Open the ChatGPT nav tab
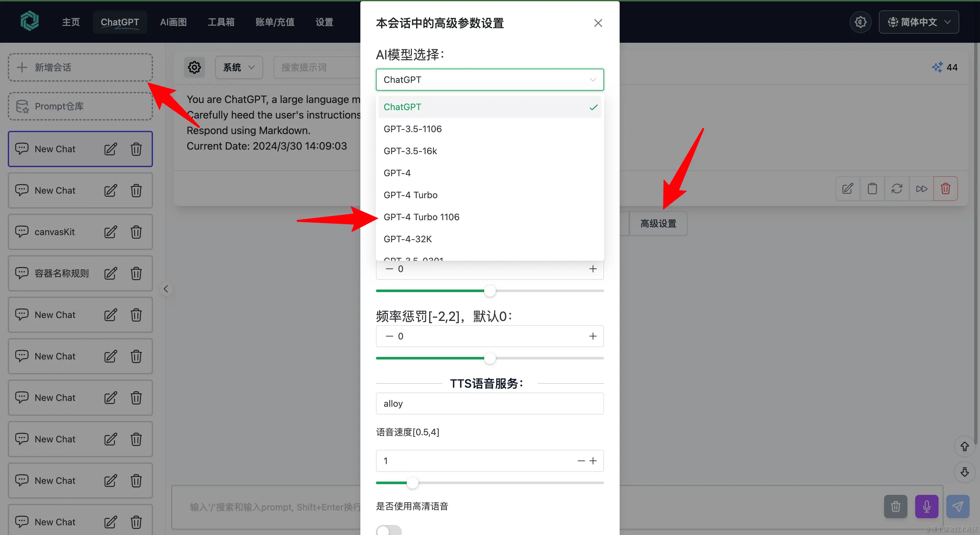Screen dimensions: 980x535 [120, 22]
